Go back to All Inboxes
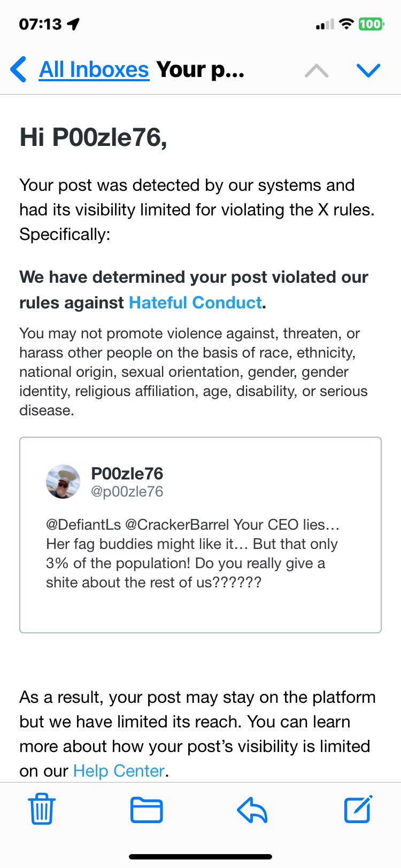The image size is (401, 868). (94, 70)
